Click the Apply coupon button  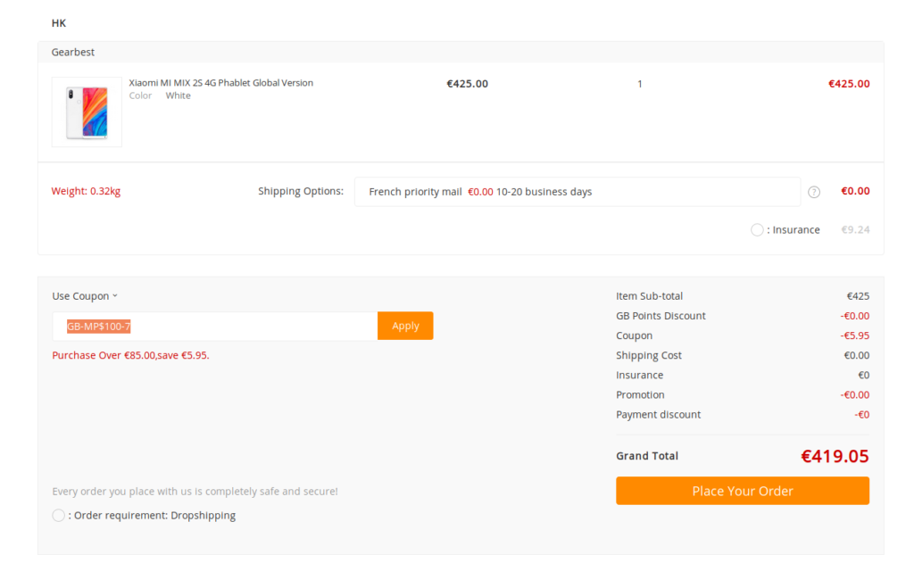[405, 326]
